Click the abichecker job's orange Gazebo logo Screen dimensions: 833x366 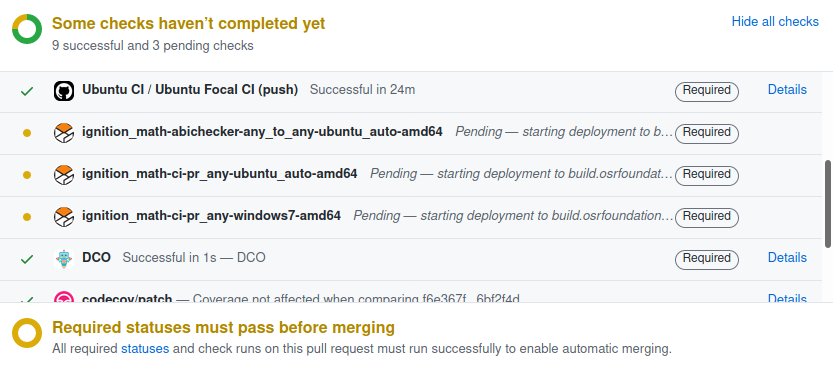(64, 133)
